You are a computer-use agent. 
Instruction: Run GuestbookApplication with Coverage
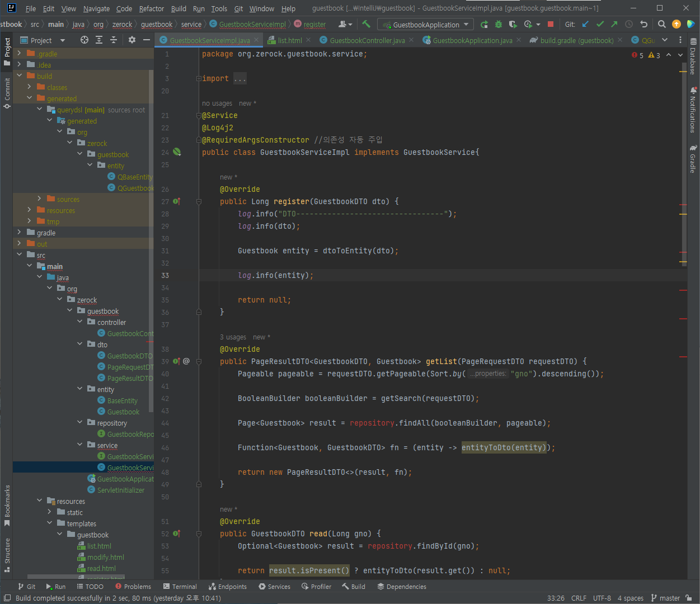513,24
